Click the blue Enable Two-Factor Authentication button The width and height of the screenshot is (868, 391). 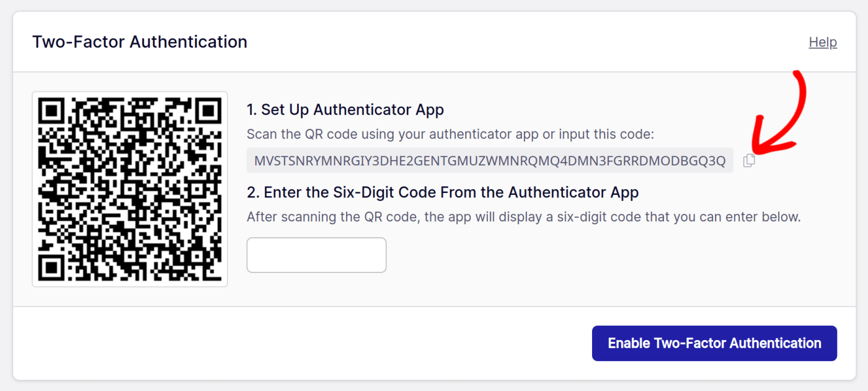[x=714, y=343]
